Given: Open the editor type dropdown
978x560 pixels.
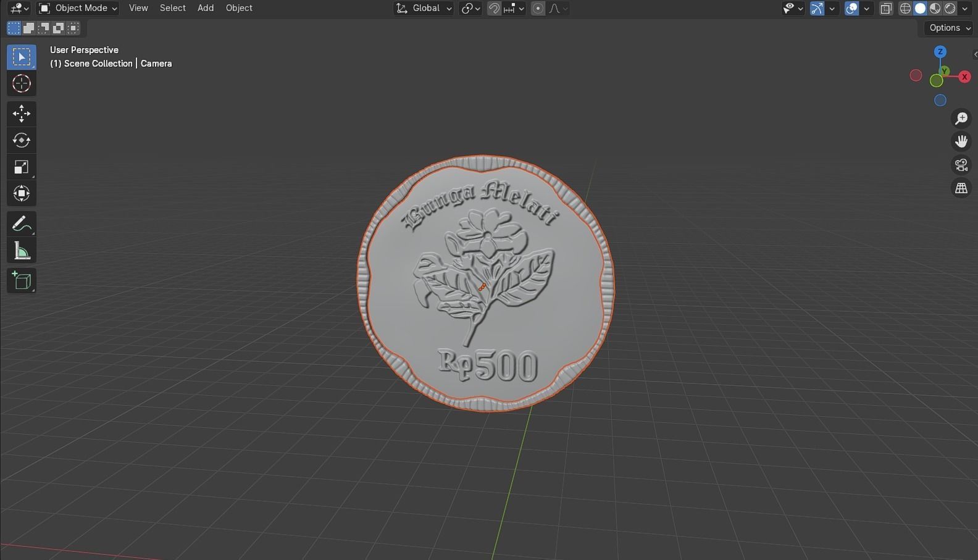Looking at the screenshot, I should click(x=20, y=8).
